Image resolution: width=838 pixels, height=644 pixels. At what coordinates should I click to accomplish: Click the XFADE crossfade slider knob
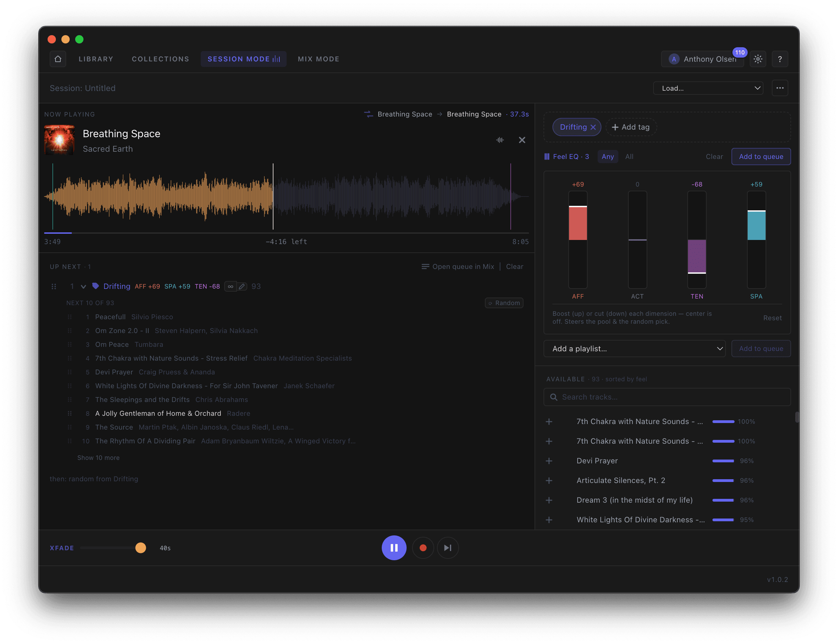coord(141,548)
